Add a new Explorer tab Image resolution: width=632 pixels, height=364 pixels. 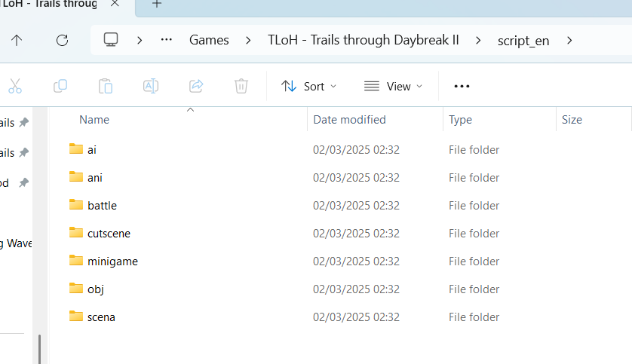click(157, 4)
